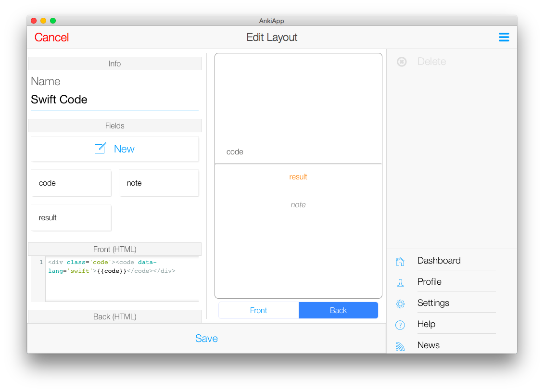Viewport: 544px width, 392px height.
Task: Click the Delete circle-x icon
Action: point(402,62)
